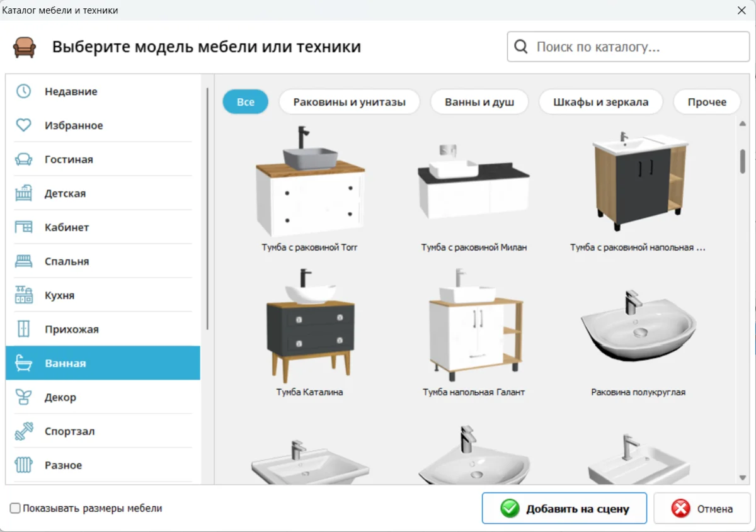
Task: Click the sofa icon next to Гостиная
Action: click(23, 159)
